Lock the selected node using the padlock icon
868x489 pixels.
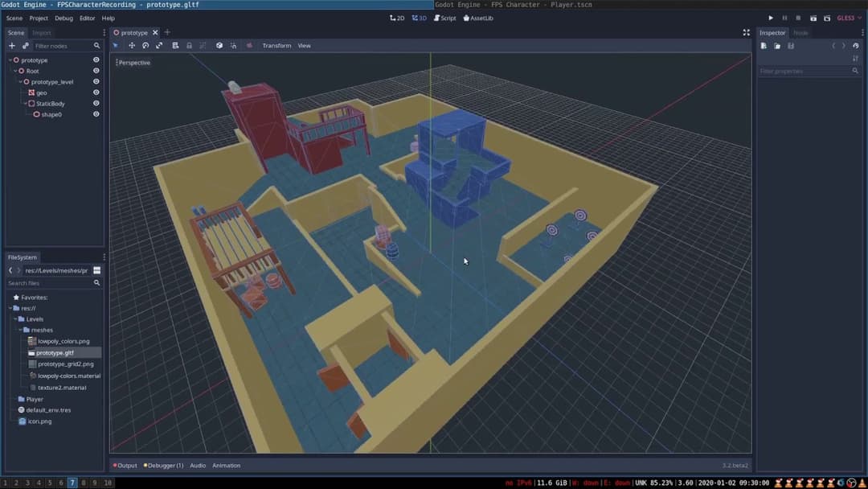click(x=189, y=45)
